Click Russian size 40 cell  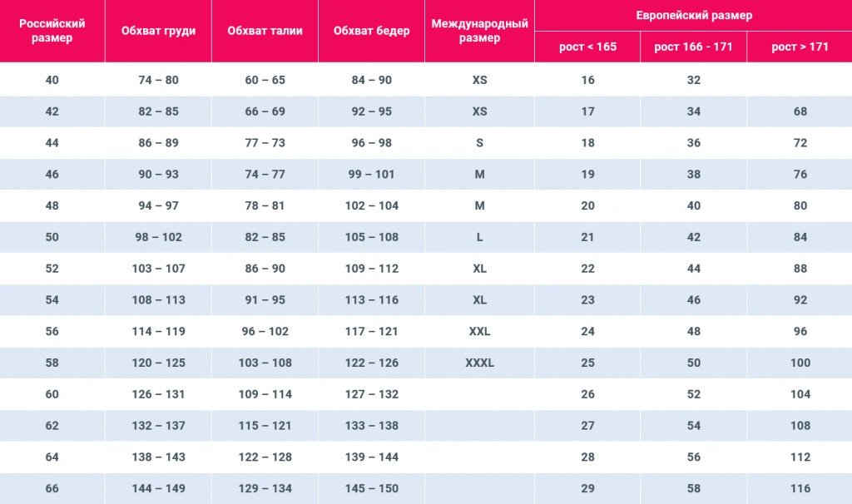coord(52,80)
